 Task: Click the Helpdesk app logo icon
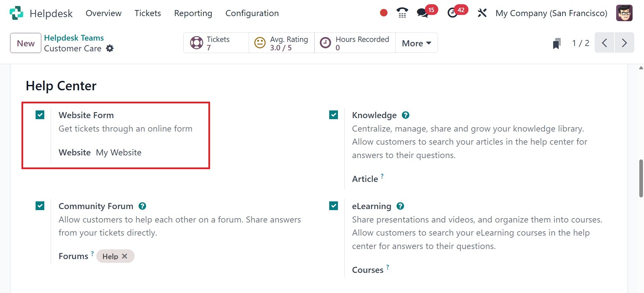16,13
